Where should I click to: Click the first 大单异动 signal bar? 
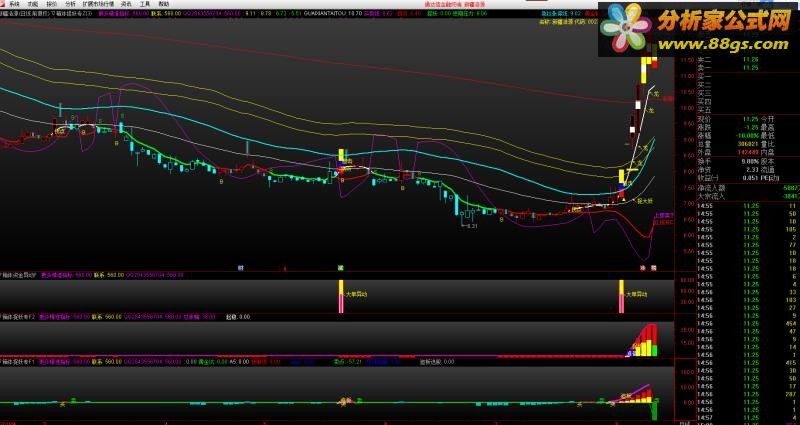[341, 296]
